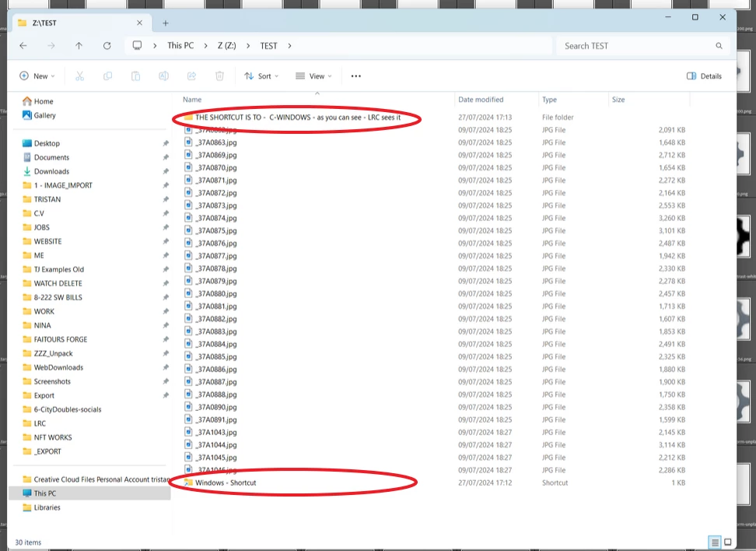
Task: Click the PC monitor icon in address bar
Action: (138, 45)
